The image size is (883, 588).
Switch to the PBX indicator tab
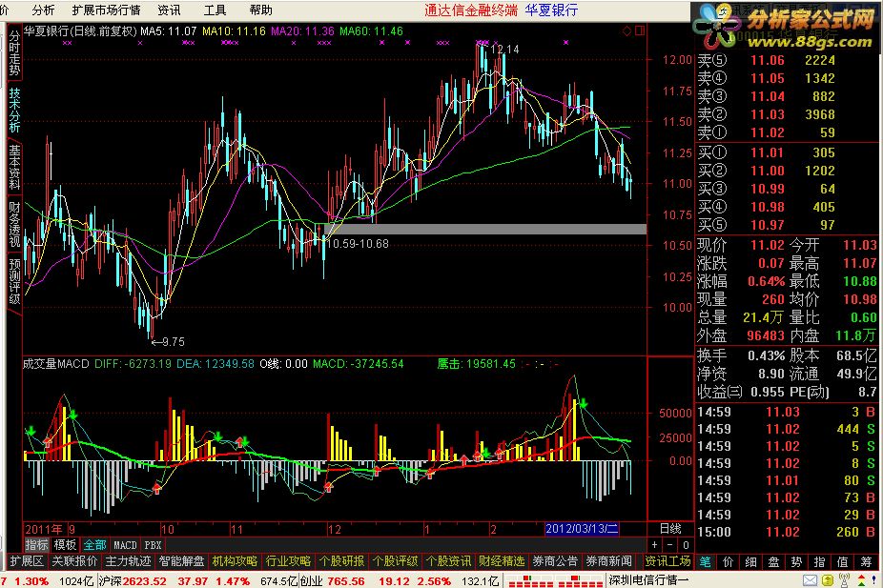click(153, 545)
